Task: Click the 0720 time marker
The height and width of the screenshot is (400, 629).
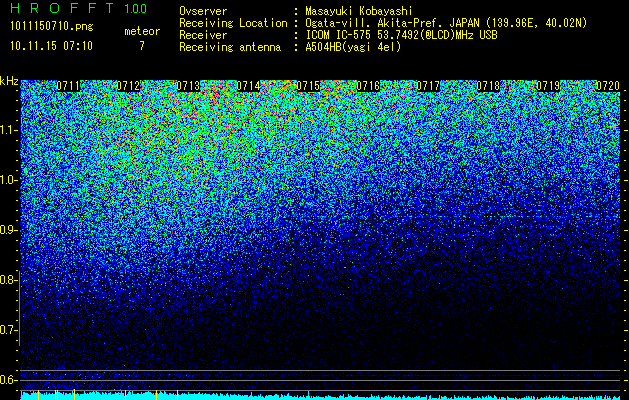Action: pos(608,86)
